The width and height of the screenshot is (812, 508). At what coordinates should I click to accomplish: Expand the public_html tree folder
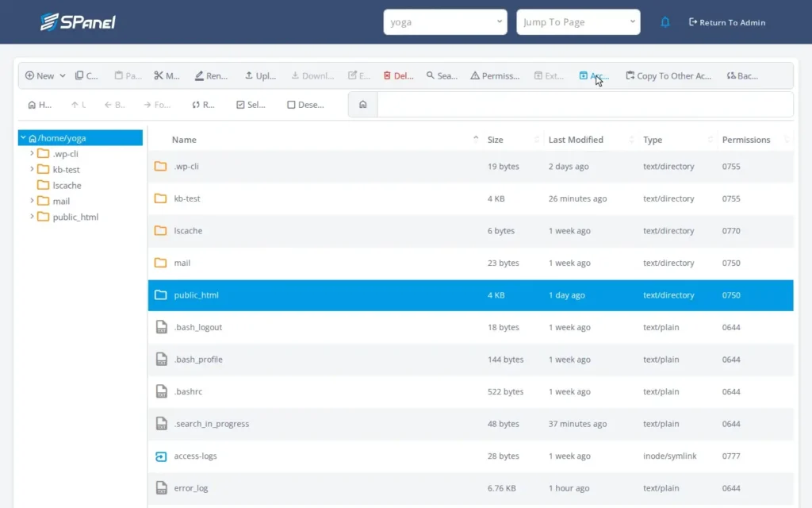point(32,216)
